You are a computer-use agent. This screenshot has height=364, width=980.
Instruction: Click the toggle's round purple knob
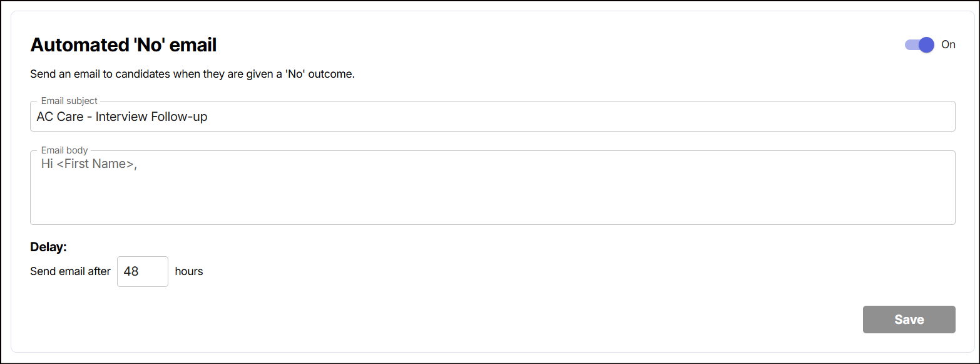[926, 45]
